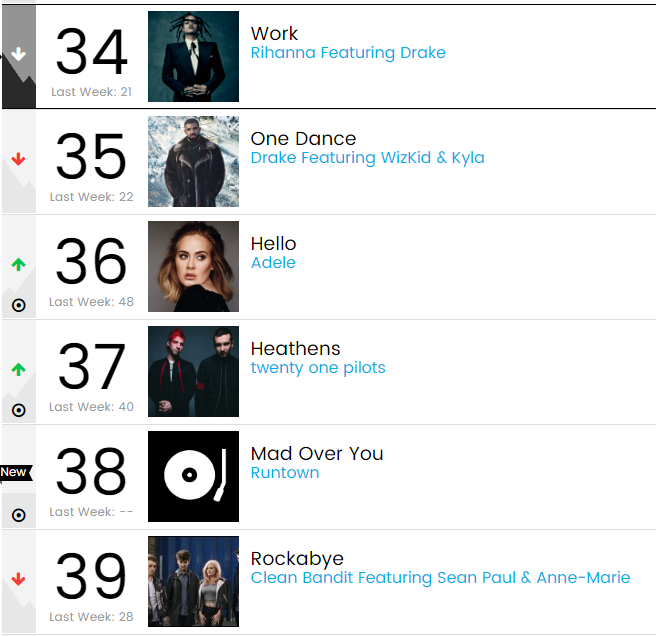Select the Heathens album artwork

[193, 371]
